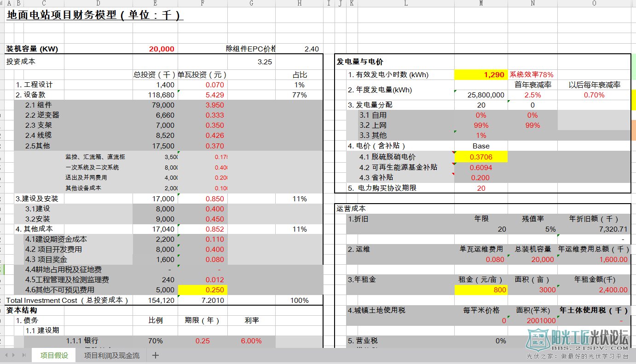
Task: Select bank interest rate 6.00%
Action: click(x=251, y=341)
